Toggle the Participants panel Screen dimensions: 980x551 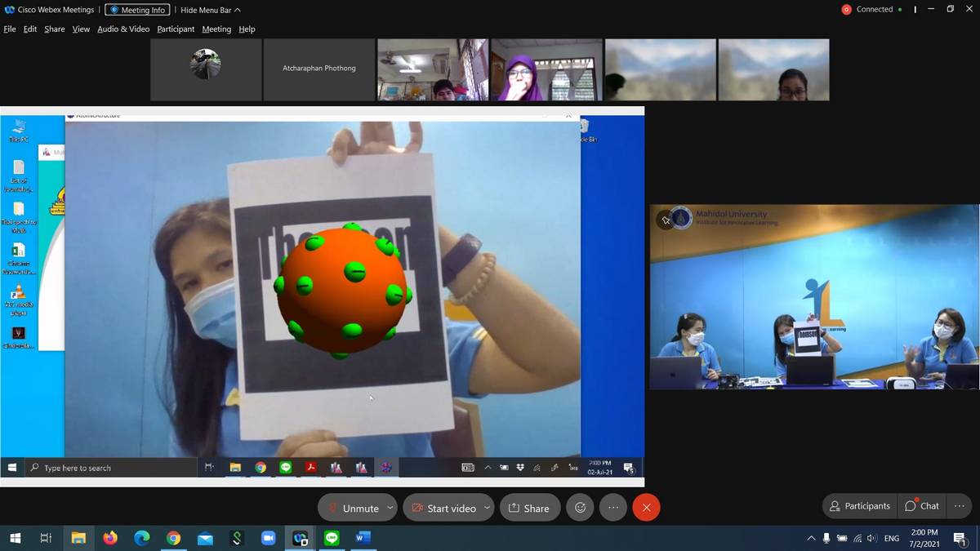859,506
